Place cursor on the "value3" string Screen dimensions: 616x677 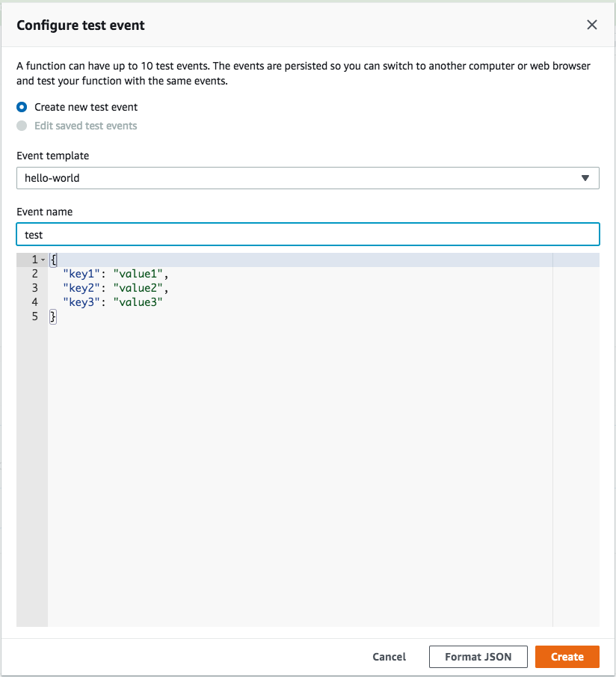point(138,302)
